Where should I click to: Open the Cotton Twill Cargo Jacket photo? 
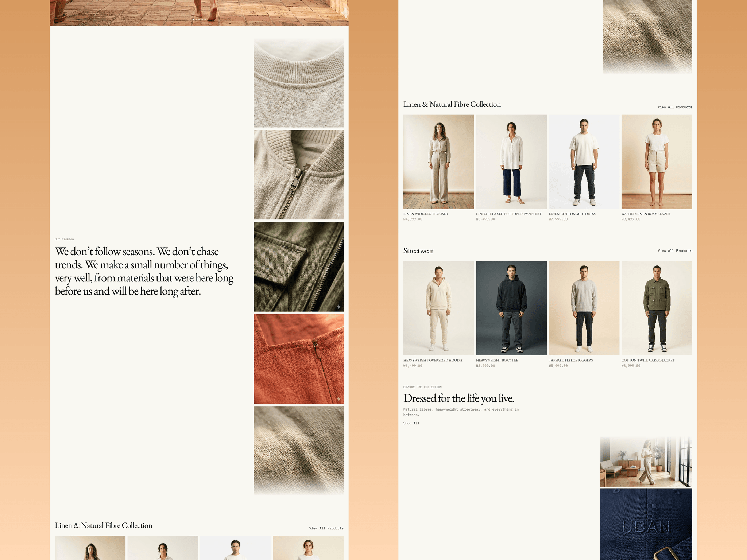click(x=657, y=308)
